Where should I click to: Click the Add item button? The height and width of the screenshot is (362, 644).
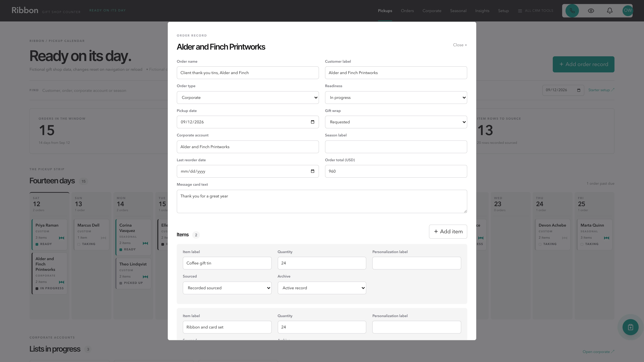pyautogui.click(x=448, y=232)
